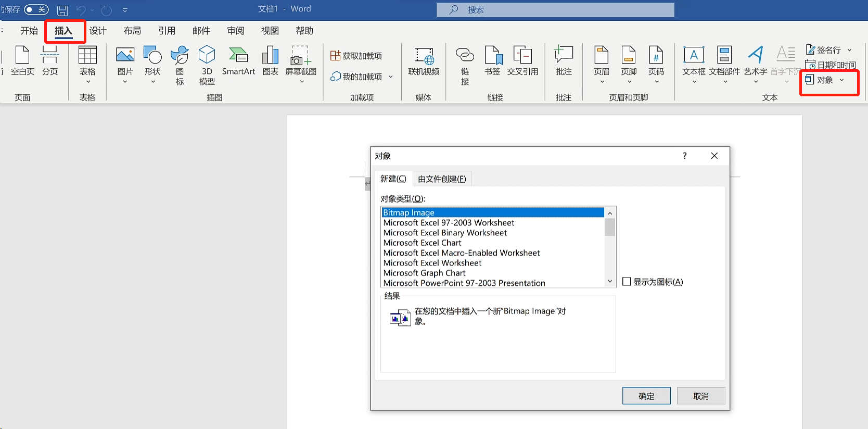This screenshot has width=868, height=429.
Task: Insert a hyperlink (链接)
Action: pyautogui.click(x=465, y=65)
